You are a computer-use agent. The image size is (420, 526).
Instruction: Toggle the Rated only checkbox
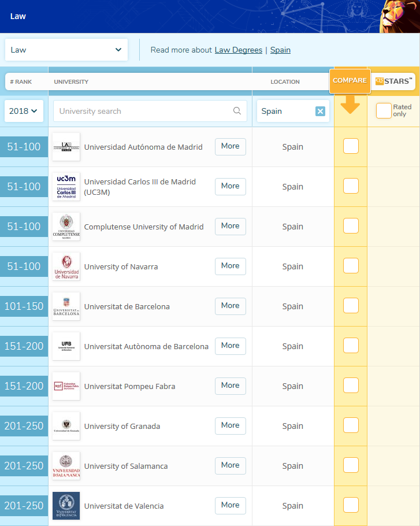(384, 111)
